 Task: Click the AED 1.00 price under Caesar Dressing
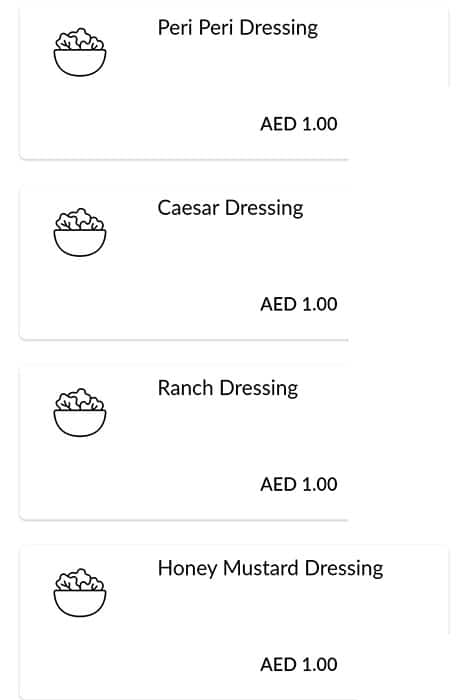click(299, 304)
